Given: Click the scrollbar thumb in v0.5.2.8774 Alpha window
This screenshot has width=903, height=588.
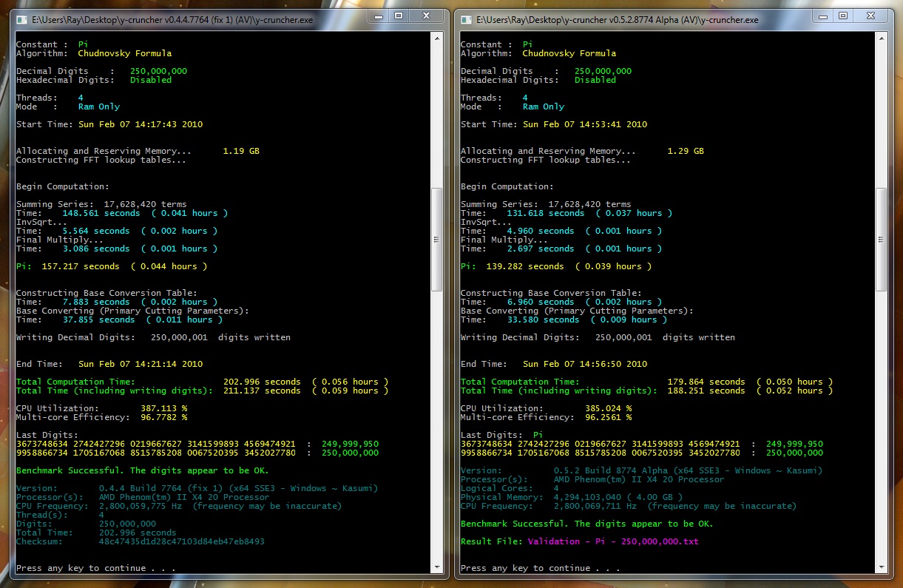Looking at the screenshot, I should click(882, 239).
